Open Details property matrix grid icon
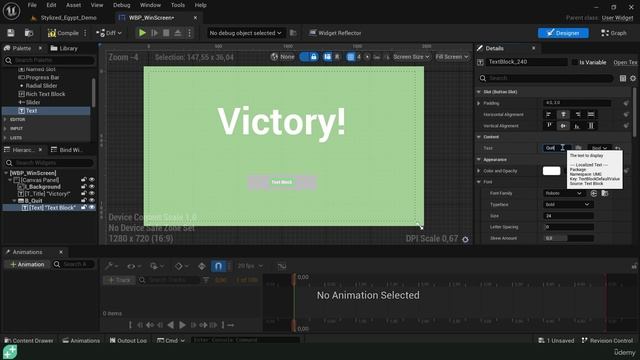 tap(623, 78)
